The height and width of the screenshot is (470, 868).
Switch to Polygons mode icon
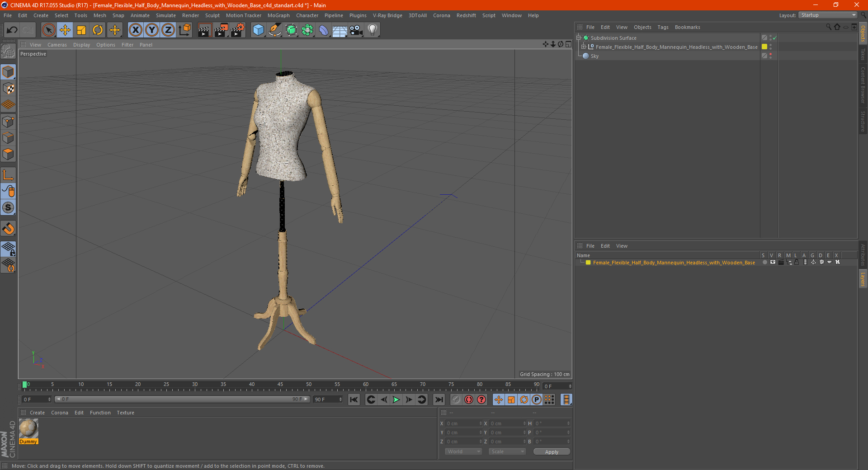8,154
